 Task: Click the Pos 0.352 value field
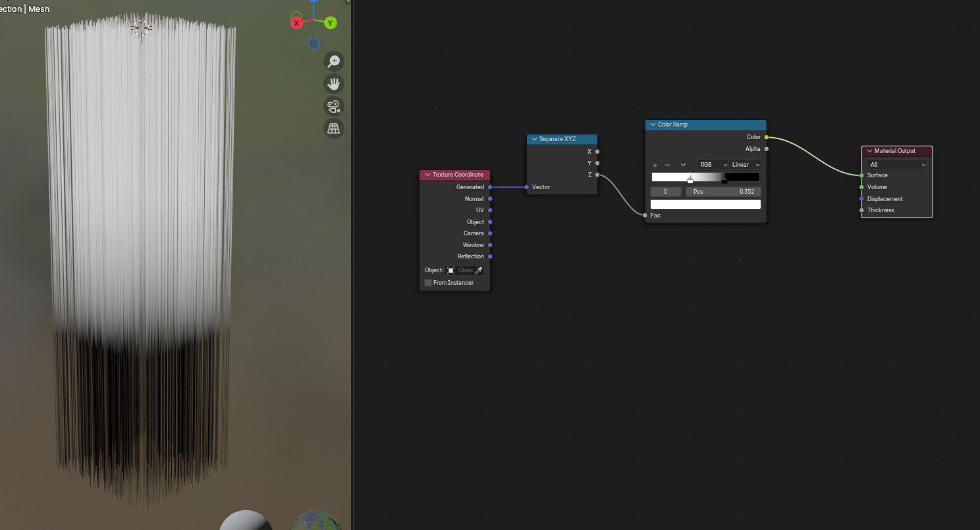pyautogui.click(x=723, y=192)
